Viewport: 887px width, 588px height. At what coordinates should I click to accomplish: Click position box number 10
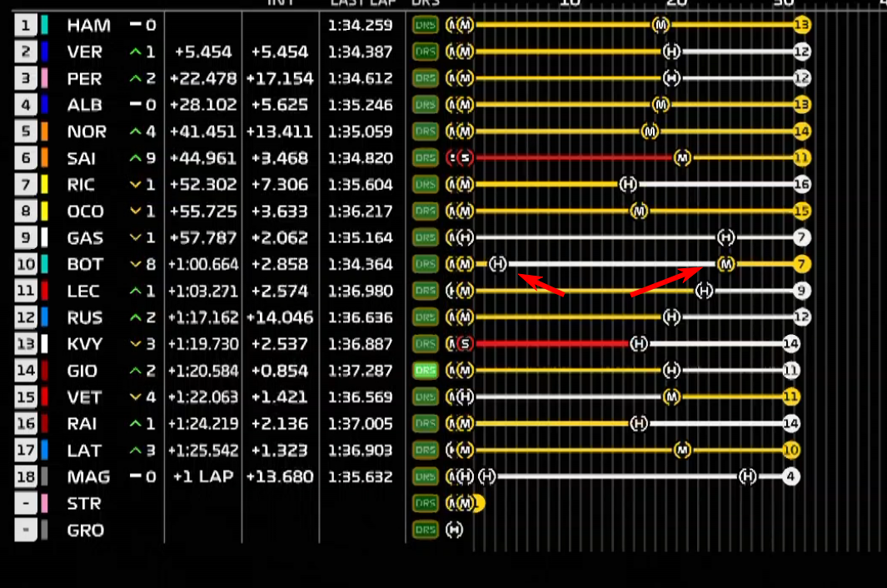pyautogui.click(x=26, y=264)
